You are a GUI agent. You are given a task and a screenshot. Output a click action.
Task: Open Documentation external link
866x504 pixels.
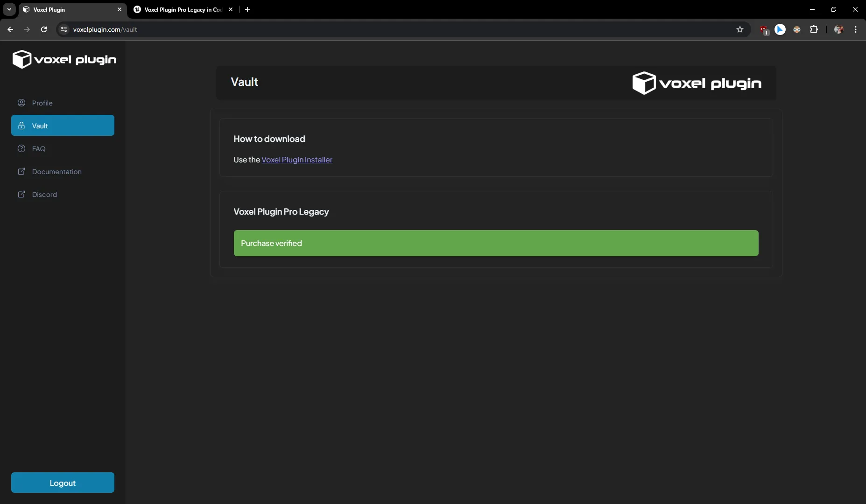click(x=56, y=171)
